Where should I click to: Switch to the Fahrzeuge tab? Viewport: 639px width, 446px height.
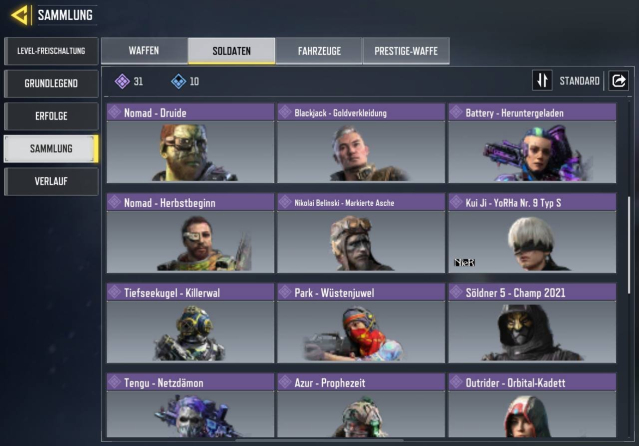(319, 51)
